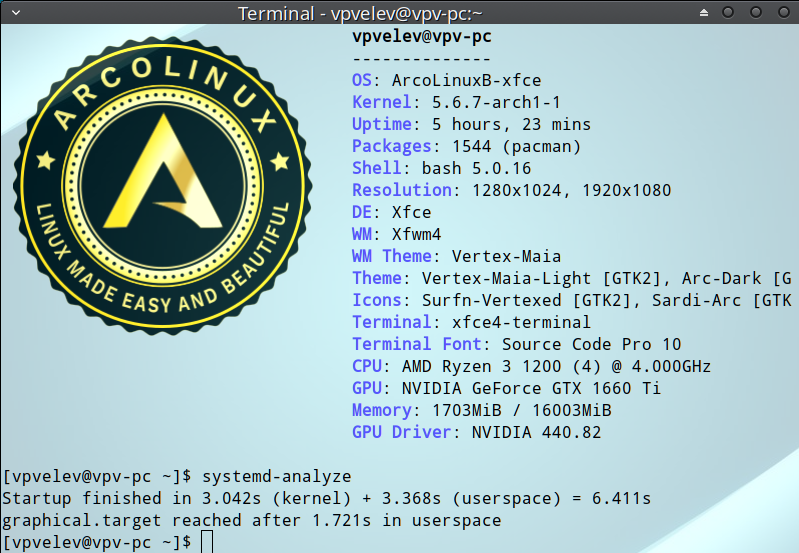The width and height of the screenshot is (799, 553).
Task: Click the GPU Driver: NVIDIA 440.82 line
Action: pos(476,432)
